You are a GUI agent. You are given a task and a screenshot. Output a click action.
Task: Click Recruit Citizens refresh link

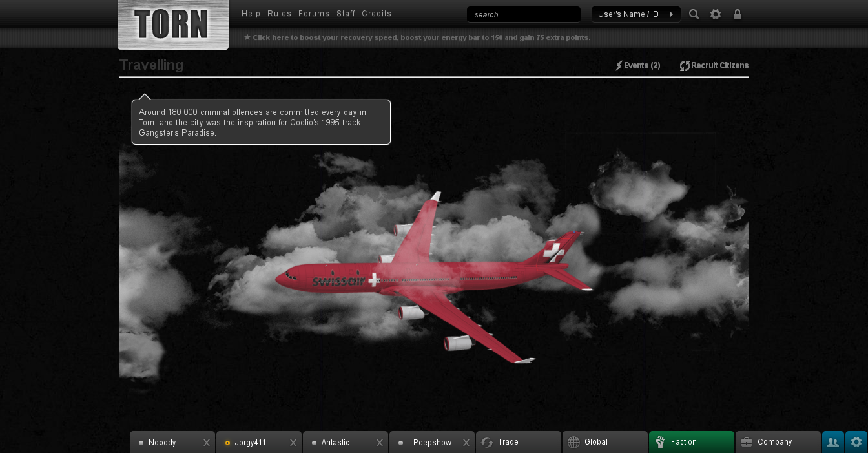click(x=714, y=65)
